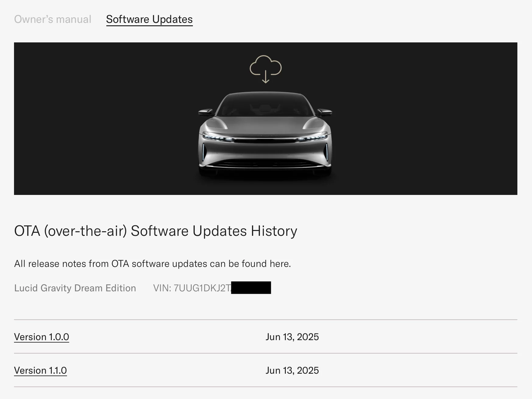Open the Version 1.0.0 release notes

click(x=41, y=337)
